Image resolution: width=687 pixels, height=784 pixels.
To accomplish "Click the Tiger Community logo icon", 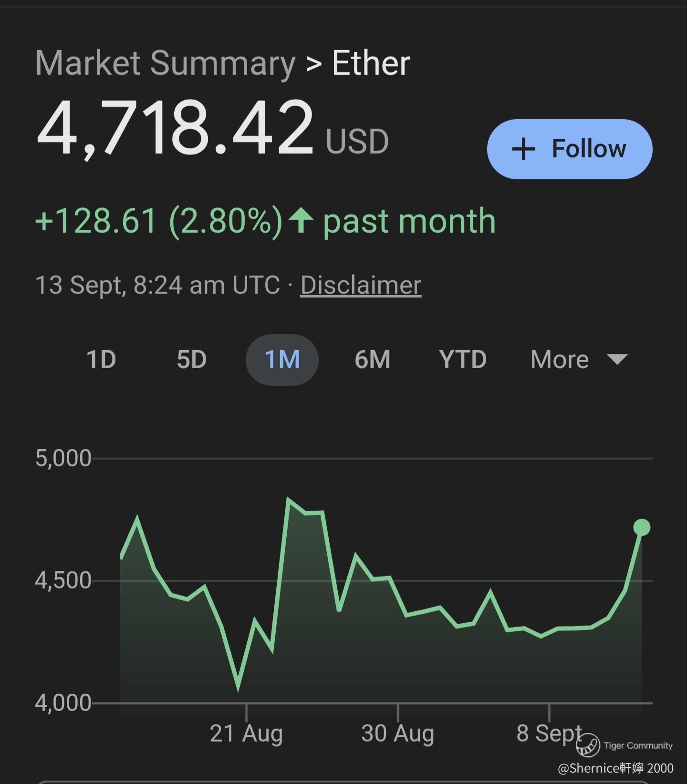I will click(588, 745).
